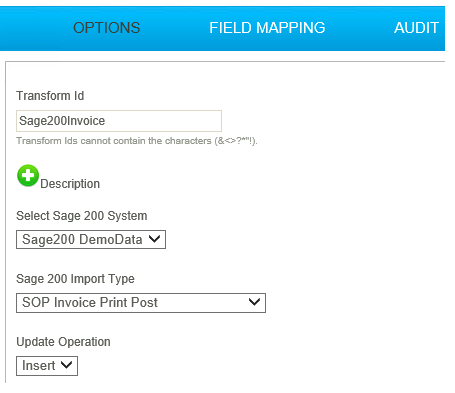The height and width of the screenshot is (393, 455).
Task: Click the arrow on the Import Type combo box
Action: (x=254, y=302)
